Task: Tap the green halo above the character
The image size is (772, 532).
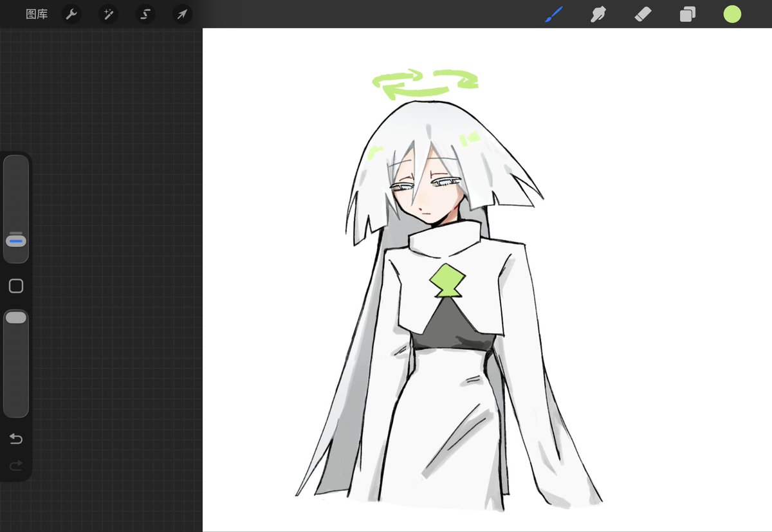Action: click(x=425, y=86)
